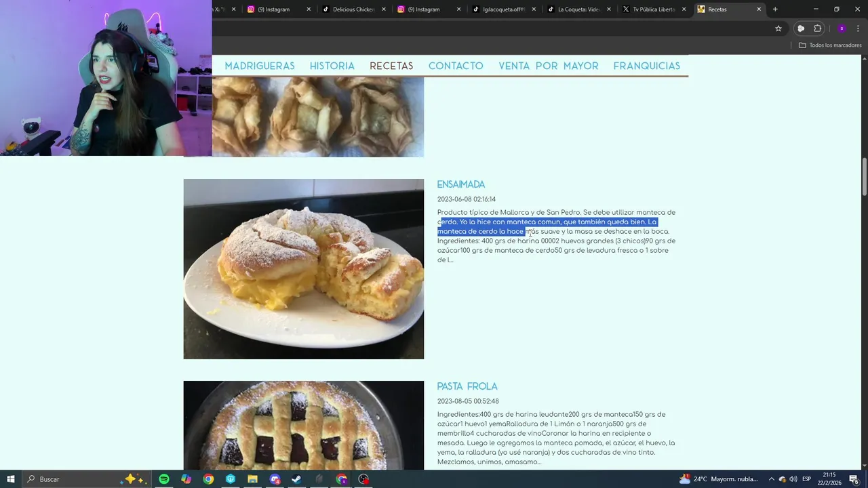868x488 pixels.
Task: Switch the ESP keyboard language indicator
Action: coord(807,479)
